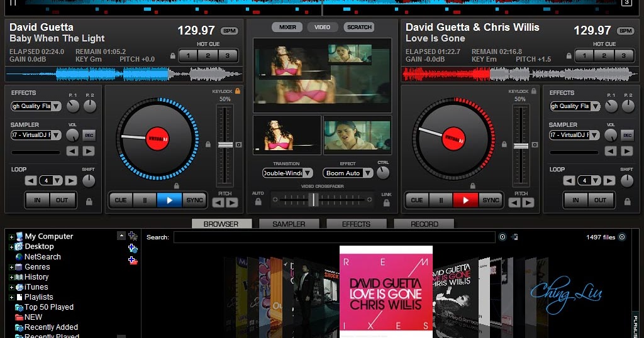The image size is (644, 338).
Task: Toggle the right loop lock icon
Action: point(627,202)
